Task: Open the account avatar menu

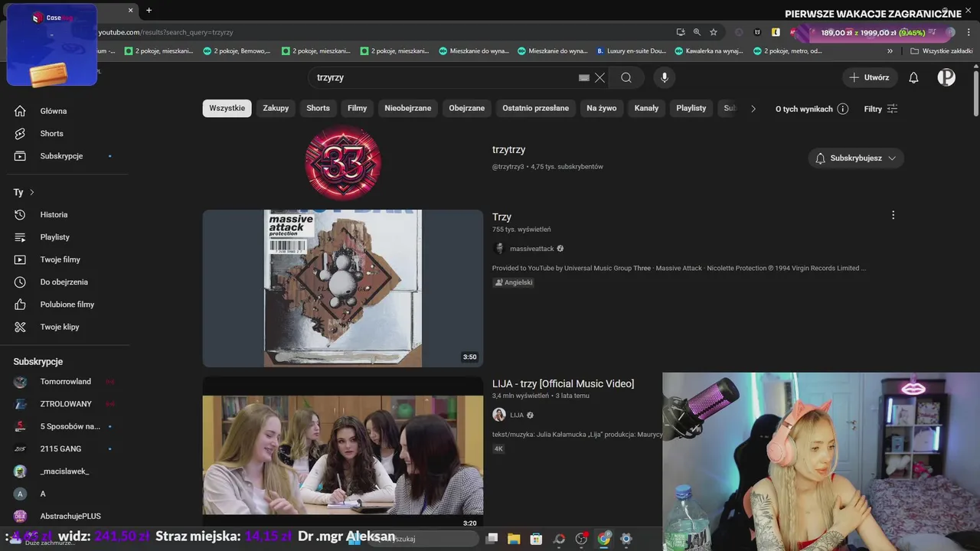Action: point(946,77)
